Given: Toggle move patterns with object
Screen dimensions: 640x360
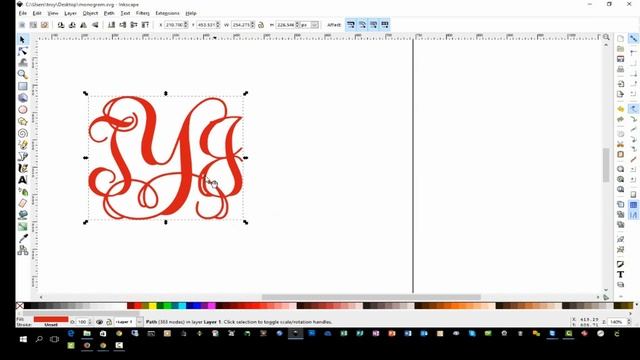Looking at the screenshot, I should click(385, 25).
